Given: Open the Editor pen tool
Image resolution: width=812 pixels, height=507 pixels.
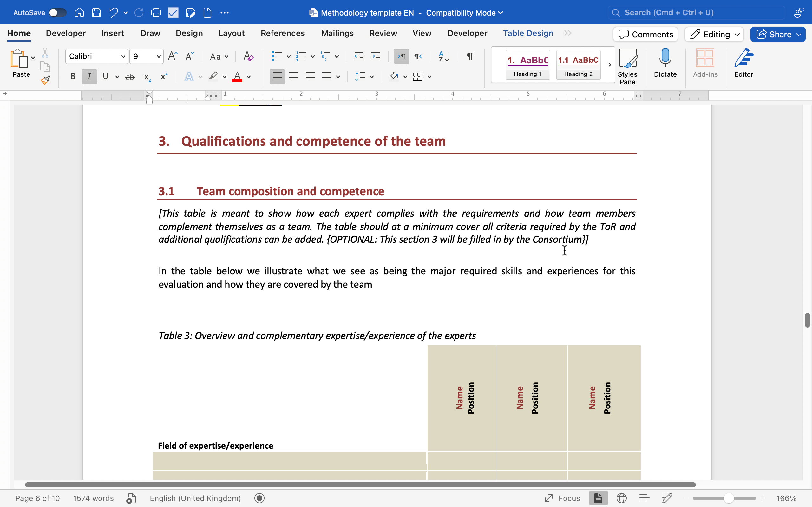Looking at the screenshot, I should point(743,63).
